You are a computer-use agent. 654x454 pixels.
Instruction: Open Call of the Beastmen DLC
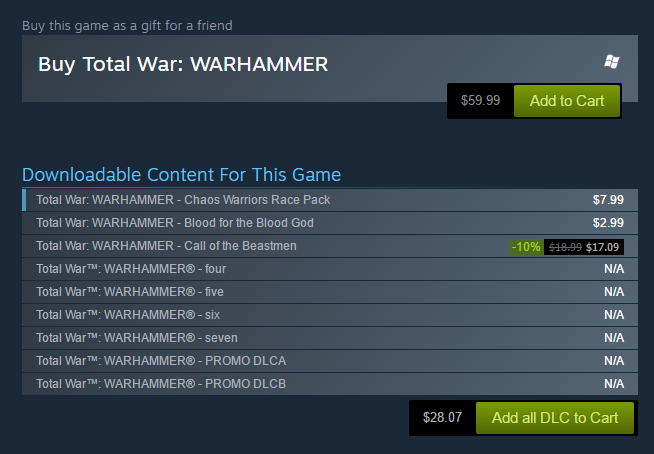[330, 246]
